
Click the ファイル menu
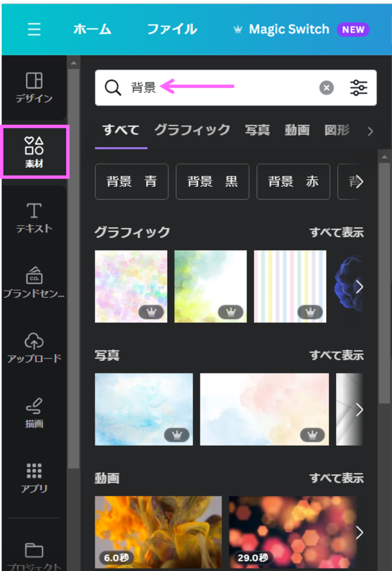[172, 30]
